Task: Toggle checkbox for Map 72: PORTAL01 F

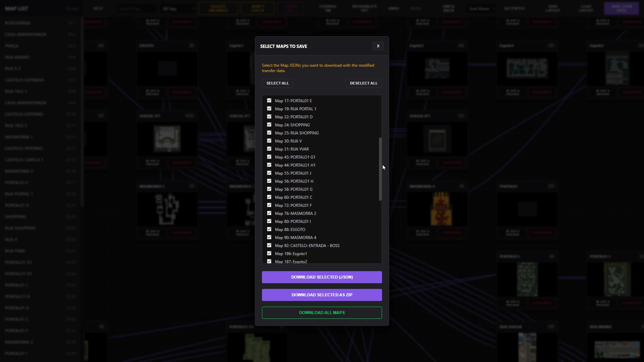Action: tap(269, 205)
